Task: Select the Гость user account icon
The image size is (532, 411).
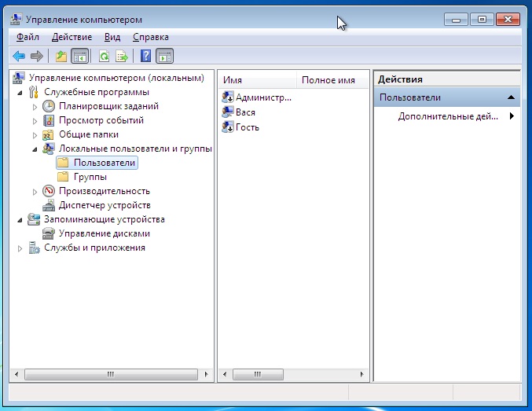Action: point(228,127)
